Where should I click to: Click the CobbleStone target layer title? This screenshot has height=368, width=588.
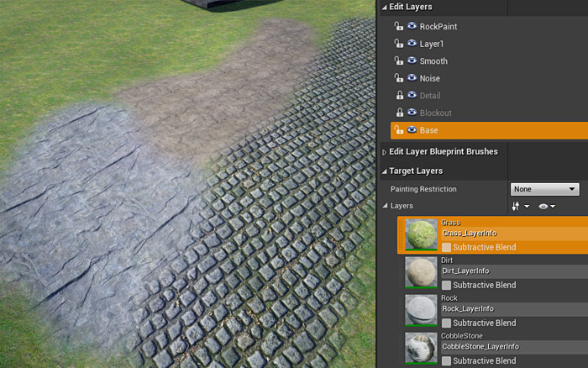pyautogui.click(x=462, y=336)
